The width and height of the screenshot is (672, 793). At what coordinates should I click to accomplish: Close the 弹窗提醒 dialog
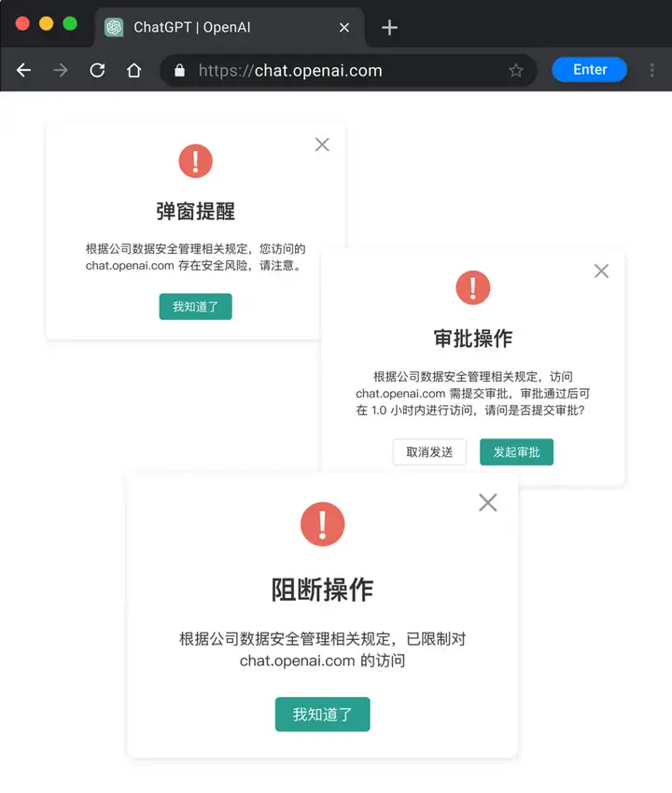click(x=322, y=145)
